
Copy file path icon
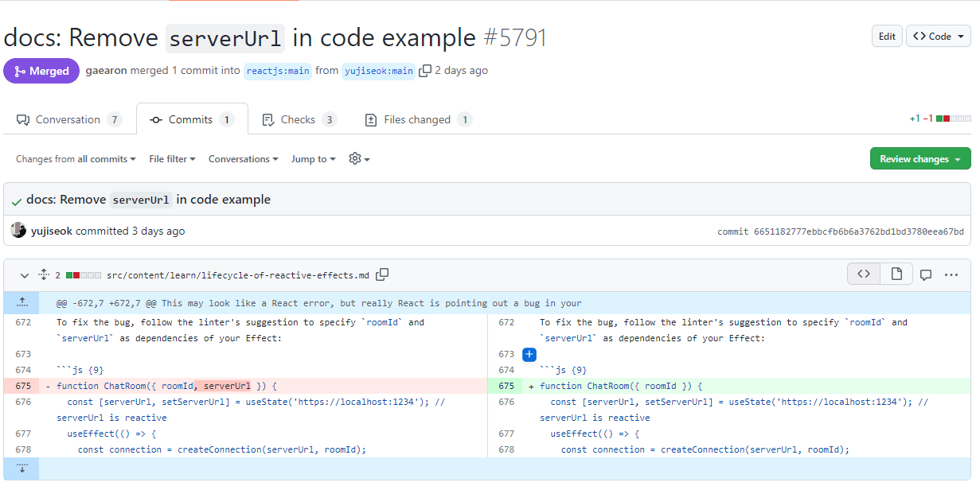(382, 274)
